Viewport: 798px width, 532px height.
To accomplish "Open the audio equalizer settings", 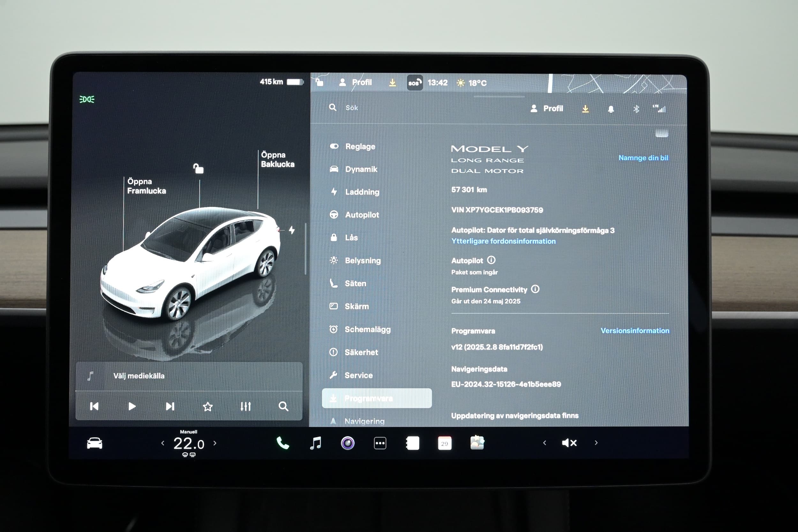I will (246, 407).
